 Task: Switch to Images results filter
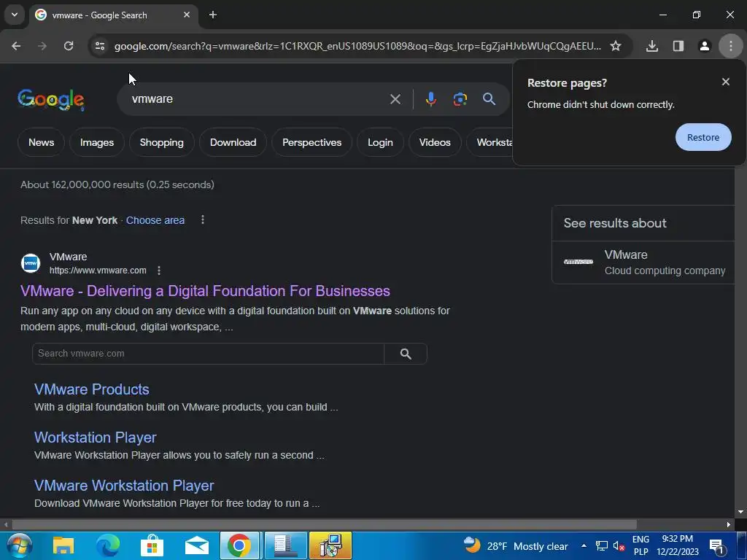[97, 142]
